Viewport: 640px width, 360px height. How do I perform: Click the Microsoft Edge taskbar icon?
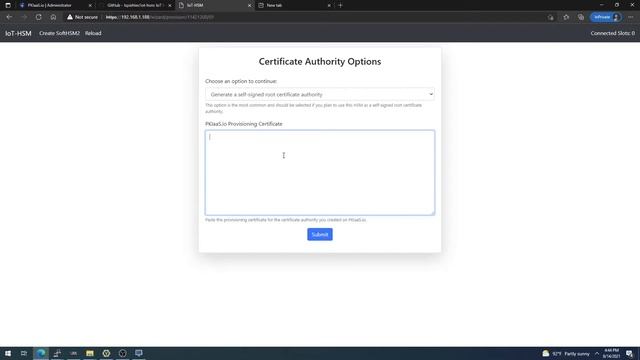coord(41,353)
